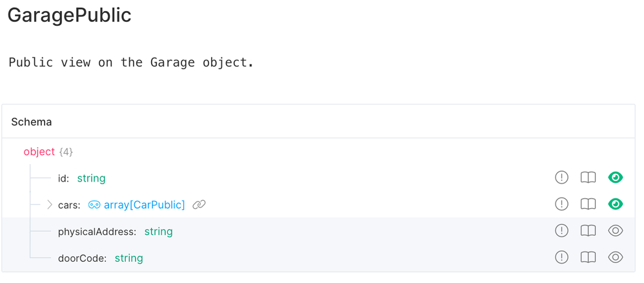Click the required (exclamation) icon for id
The width and height of the screenshot is (644, 283).
click(x=561, y=178)
